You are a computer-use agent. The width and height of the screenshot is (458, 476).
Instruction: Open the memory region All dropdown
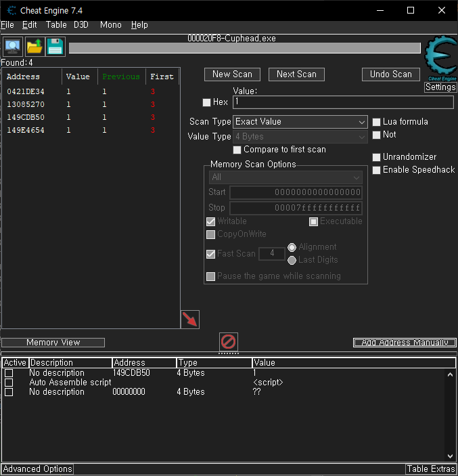click(x=285, y=177)
